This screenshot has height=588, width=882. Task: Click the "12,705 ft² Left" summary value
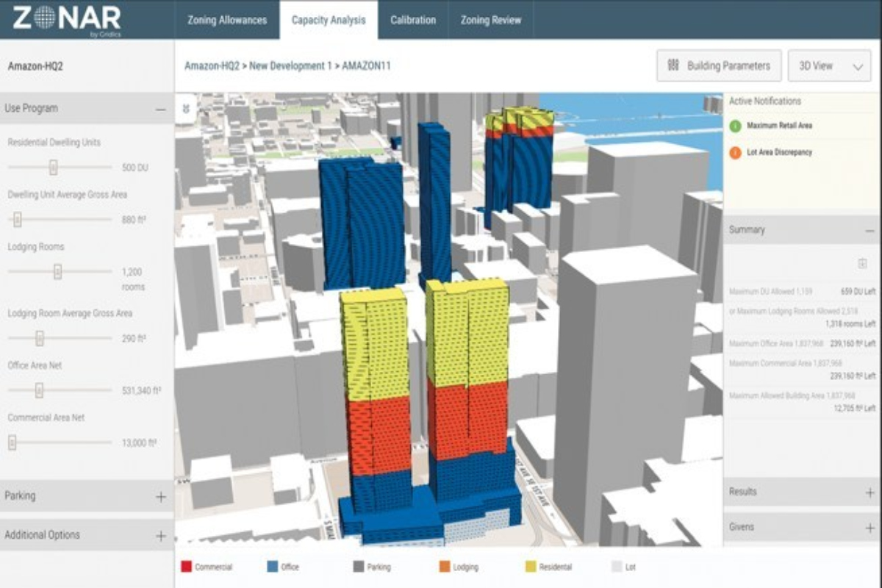point(855,410)
